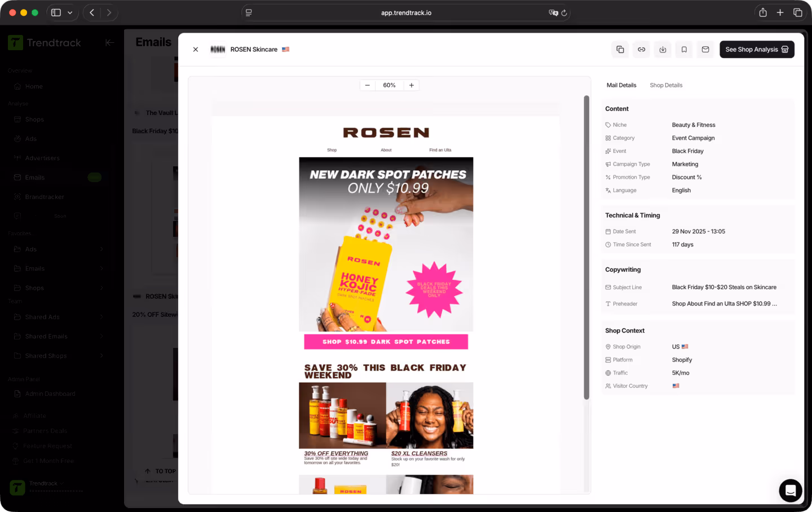Click the app.trendtrack.io address field

pyautogui.click(x=406, y=12)
